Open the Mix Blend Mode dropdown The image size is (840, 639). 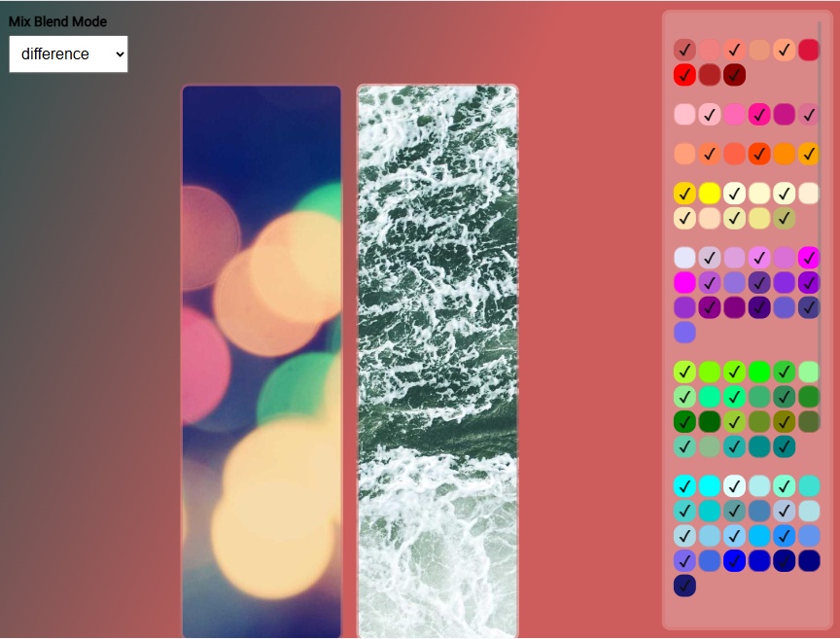click(x=68, y=54)
